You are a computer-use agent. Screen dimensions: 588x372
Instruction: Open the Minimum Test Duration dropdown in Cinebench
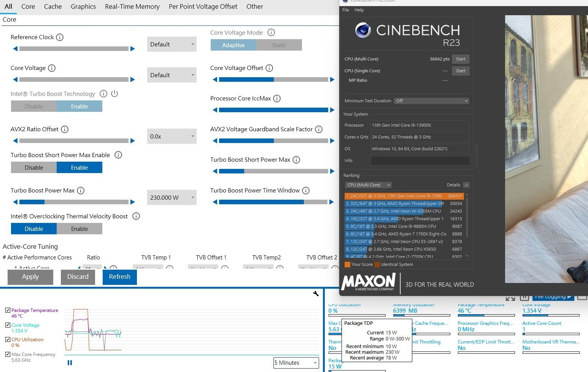(x=431, y=101)
